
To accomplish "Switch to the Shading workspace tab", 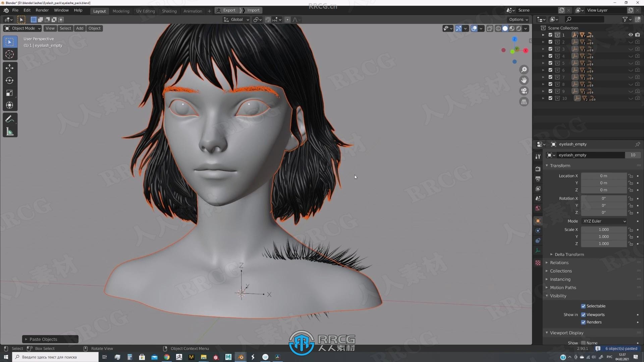I will point(169,11).
